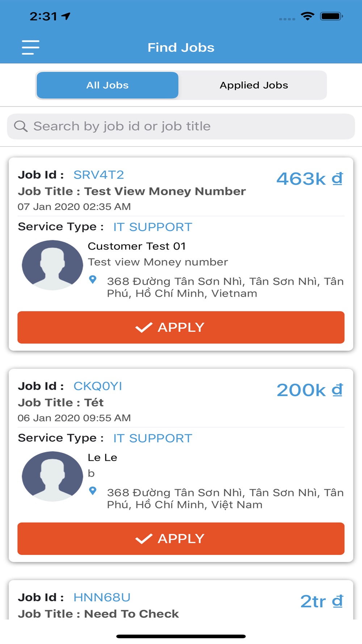Tap the Wi-Fi status icon
Screen dimensions: 362x644
pos(307,16)
